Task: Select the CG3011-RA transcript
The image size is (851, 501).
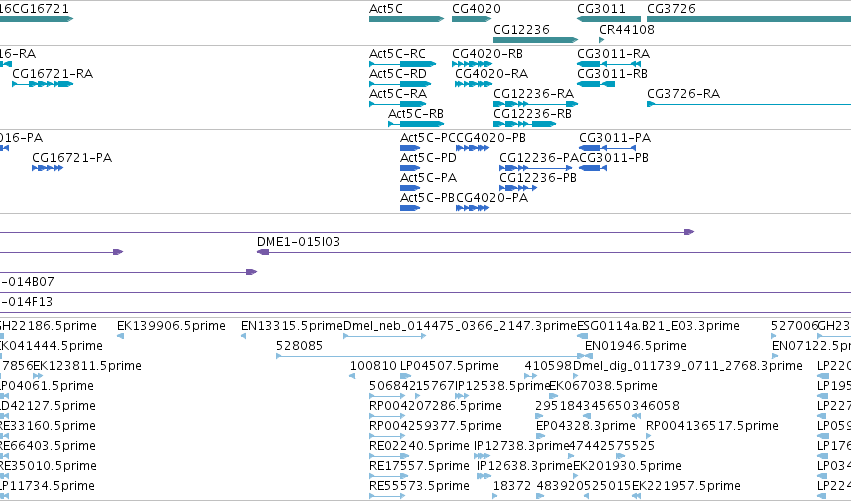Action: (608, 64)
